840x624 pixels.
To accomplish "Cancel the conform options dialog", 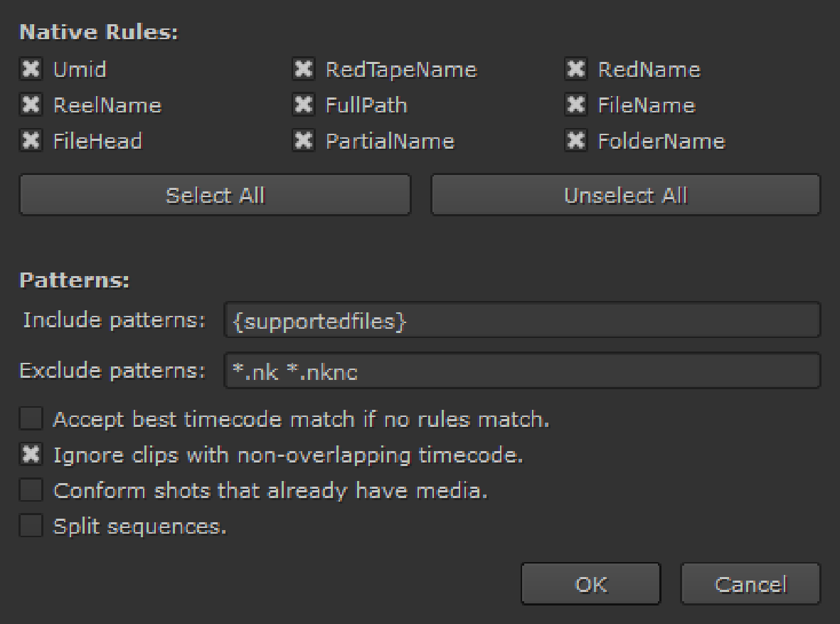I will [x=750, y=584].
